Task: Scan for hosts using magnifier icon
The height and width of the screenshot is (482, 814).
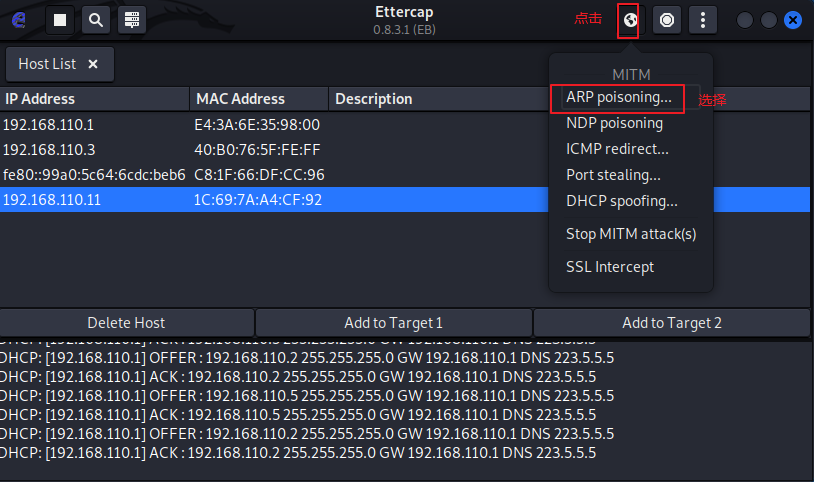Action: 96,20
